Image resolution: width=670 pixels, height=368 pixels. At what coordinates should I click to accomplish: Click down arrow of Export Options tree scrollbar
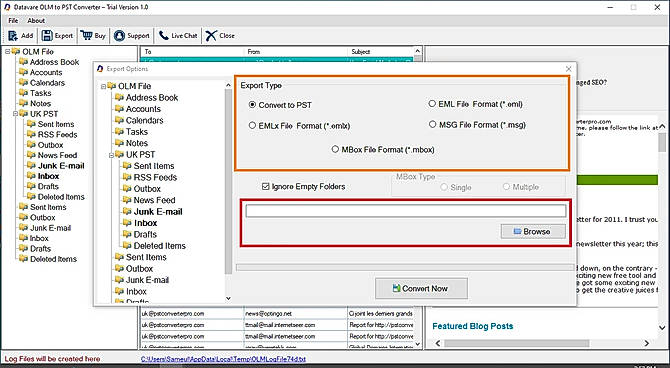(x=228, y=298)
